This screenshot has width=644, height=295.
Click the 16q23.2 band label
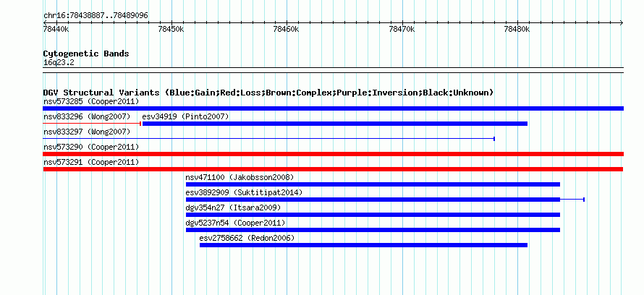59,62
